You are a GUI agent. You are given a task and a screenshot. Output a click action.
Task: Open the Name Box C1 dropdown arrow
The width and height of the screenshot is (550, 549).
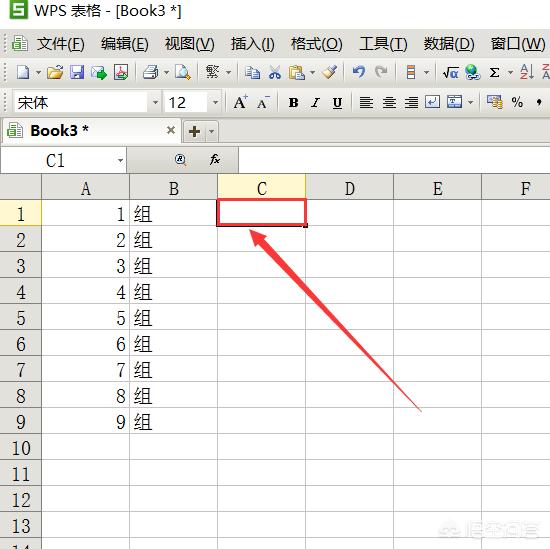click(x=120, y=160)
